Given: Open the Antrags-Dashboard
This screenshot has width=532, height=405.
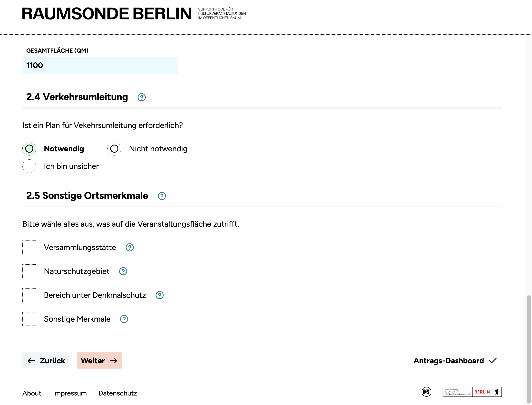Looking at the screenshot, I should pos(455,361).
